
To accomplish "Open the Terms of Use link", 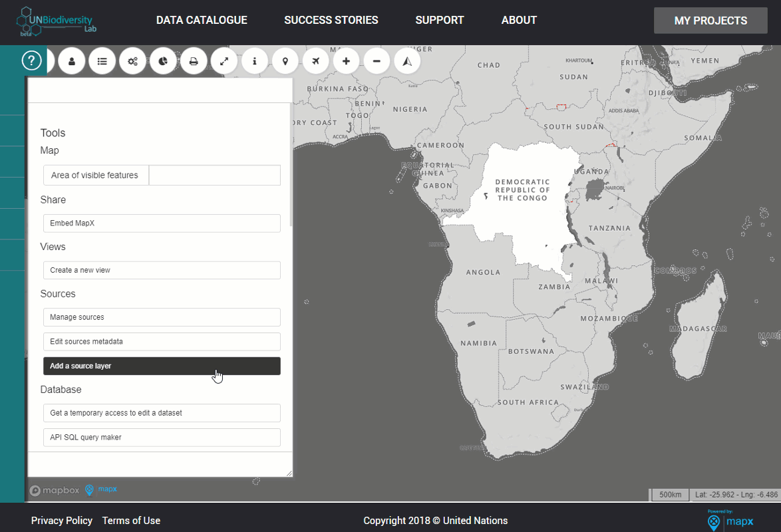I will (132, 521).
